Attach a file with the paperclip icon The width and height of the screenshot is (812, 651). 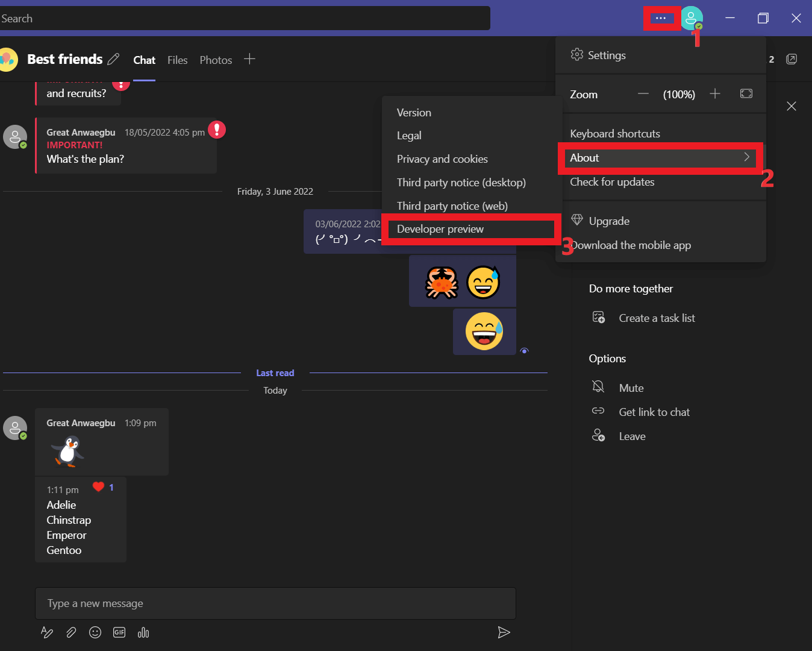tap(71, 632)
